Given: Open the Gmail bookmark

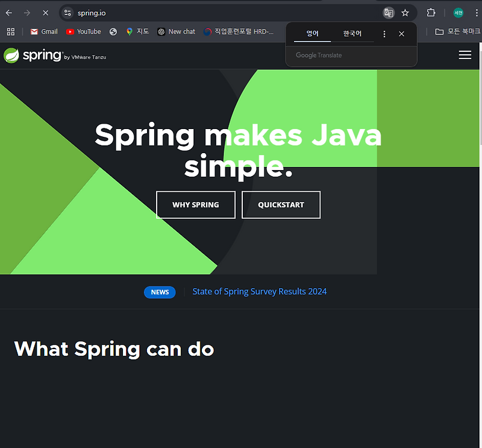Looking at the screenshot, I should [43, 31].
